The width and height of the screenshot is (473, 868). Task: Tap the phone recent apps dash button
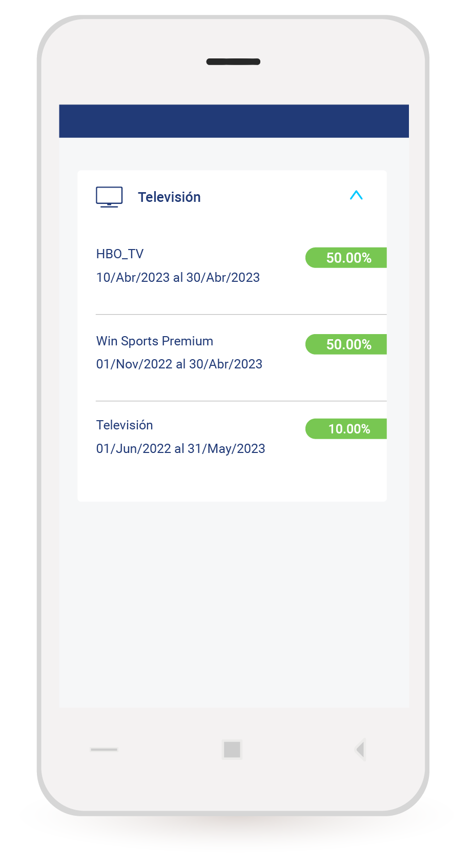click(104, 750)
